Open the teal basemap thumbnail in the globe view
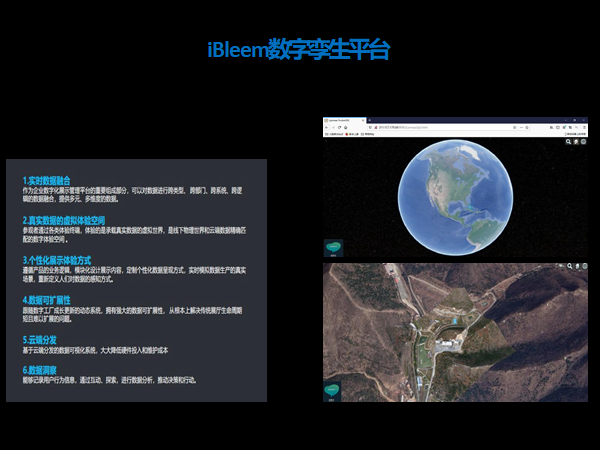The width and height of the screenshot is (600, 450). pyautogui.click(x=333, y=248)
